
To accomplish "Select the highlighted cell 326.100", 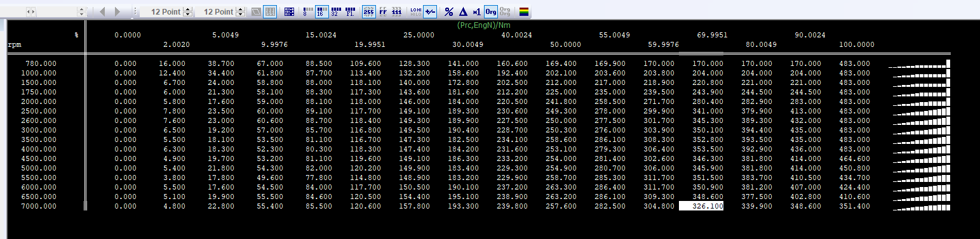I will click(x=701, y=206).
